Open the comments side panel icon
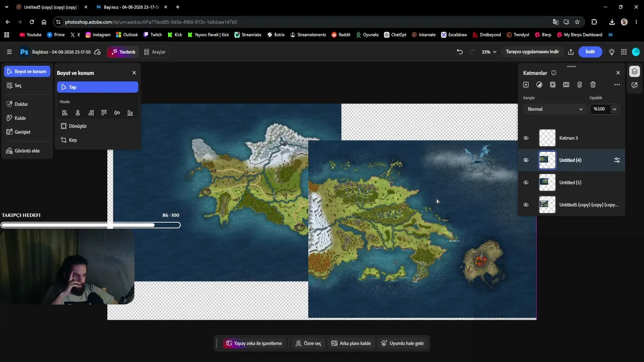This screenshot has height=362, width=644. tap(634, 85)
